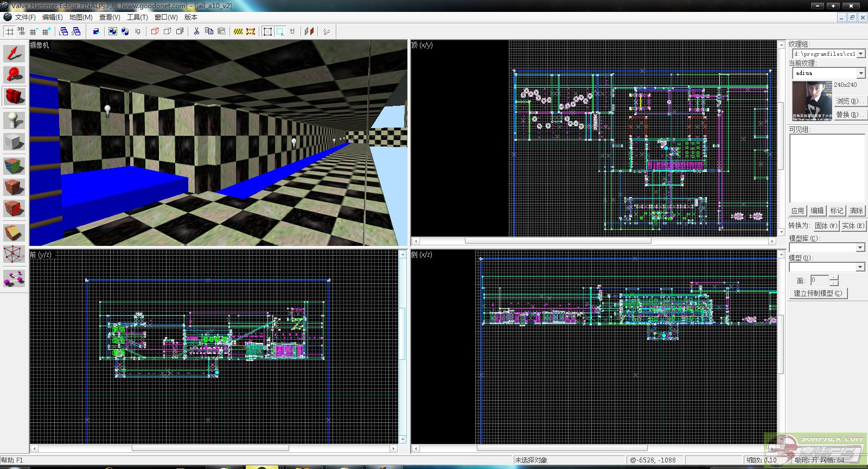Activate the Magnify tool in sidebar

(14, 74)
